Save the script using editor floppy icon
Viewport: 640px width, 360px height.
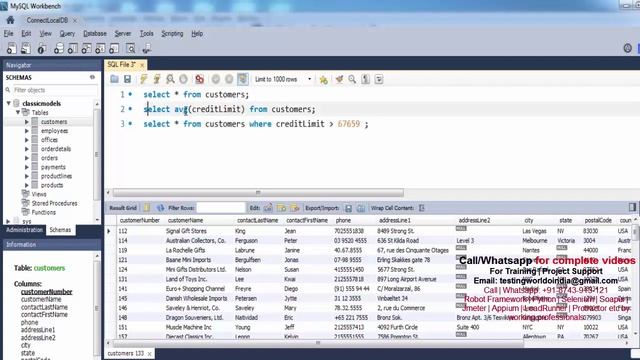coord(127,79)
